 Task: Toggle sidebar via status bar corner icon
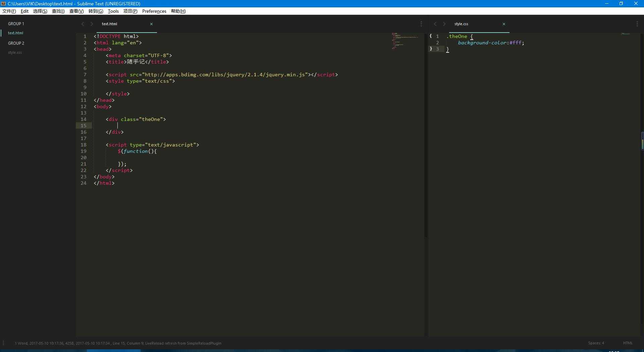click(3, 343)
